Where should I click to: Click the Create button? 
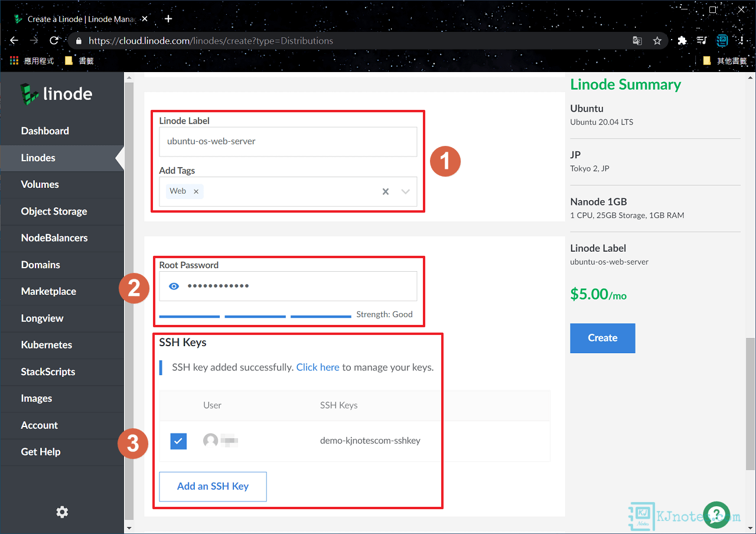click(602, 338)
